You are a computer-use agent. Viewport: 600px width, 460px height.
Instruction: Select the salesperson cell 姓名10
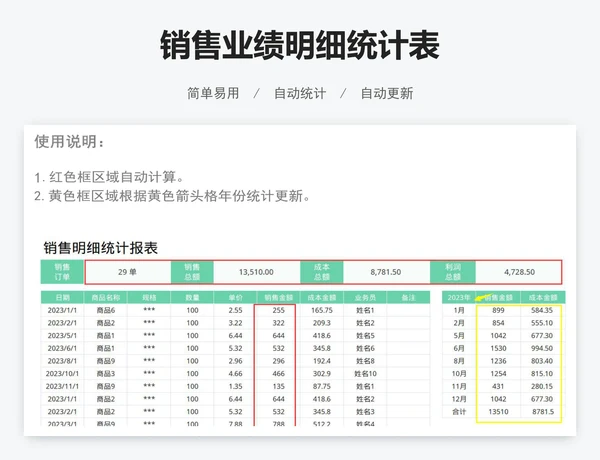[365, 374]
